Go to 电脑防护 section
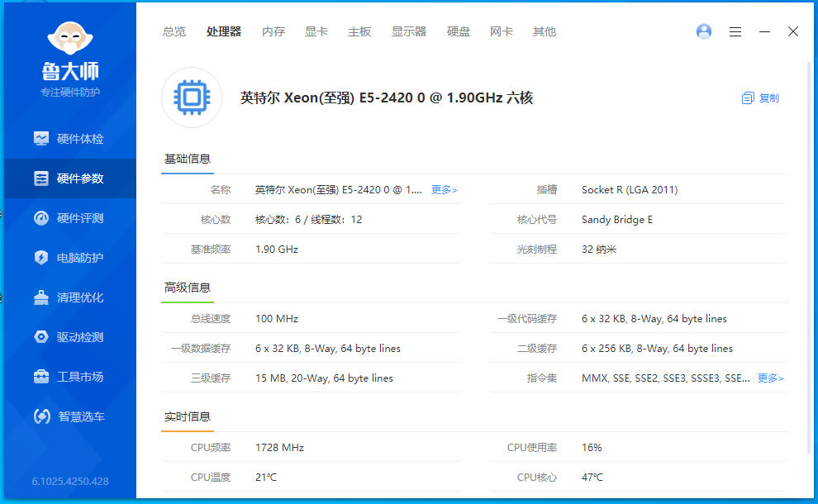 pos(70,258)
